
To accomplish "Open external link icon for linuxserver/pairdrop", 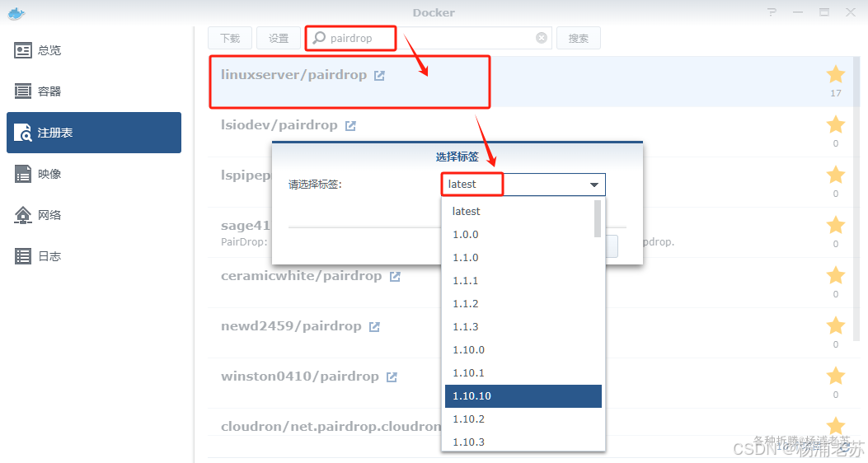I will (379, 76).
